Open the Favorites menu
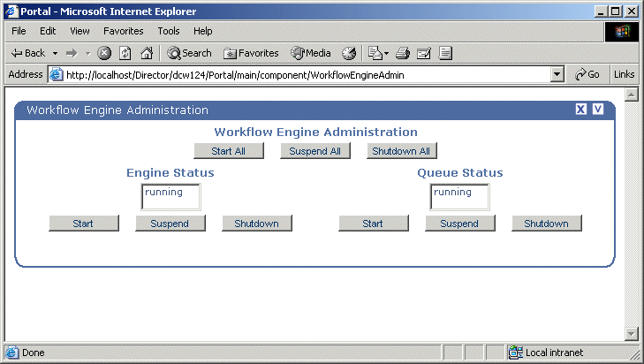The width and height of the screenshot is (644, 364). click(123, 31)
